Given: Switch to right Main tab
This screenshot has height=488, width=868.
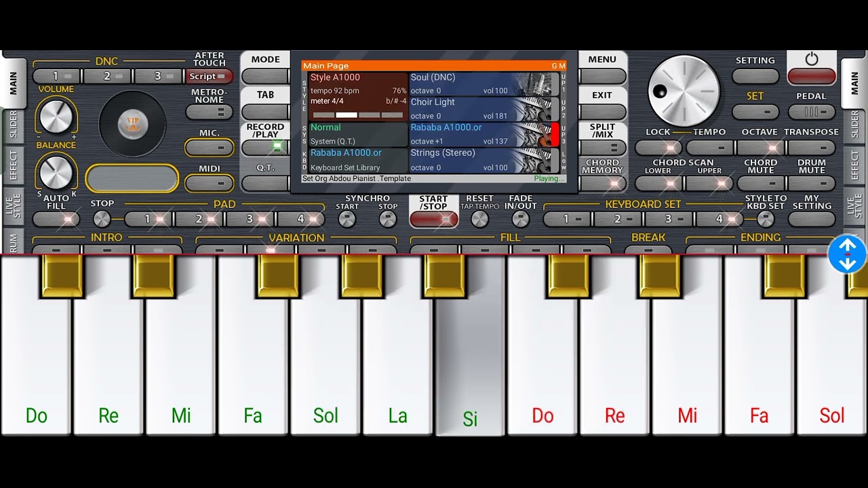Looking at the screenshot, I should [854, 83].
